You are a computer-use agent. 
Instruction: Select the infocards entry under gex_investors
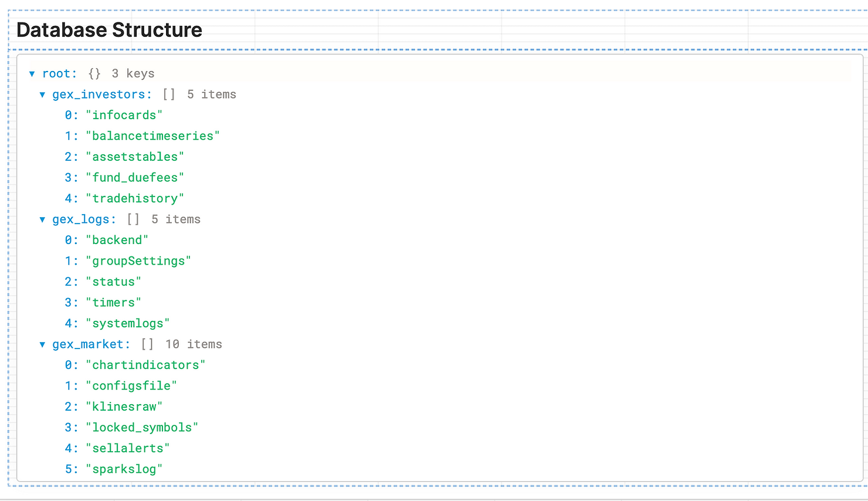124,115
